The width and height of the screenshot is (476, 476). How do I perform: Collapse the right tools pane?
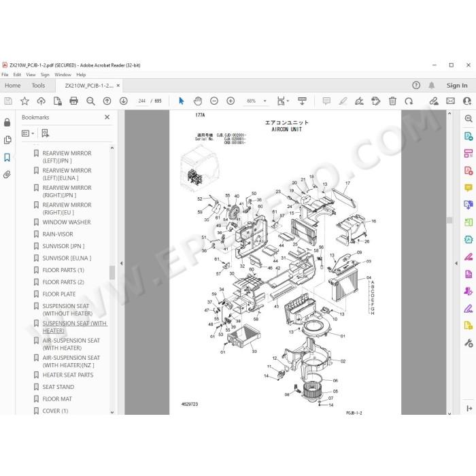456,263
